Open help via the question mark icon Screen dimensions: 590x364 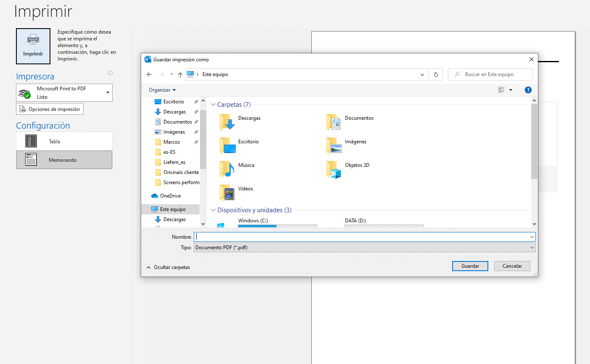coord(528,90)
